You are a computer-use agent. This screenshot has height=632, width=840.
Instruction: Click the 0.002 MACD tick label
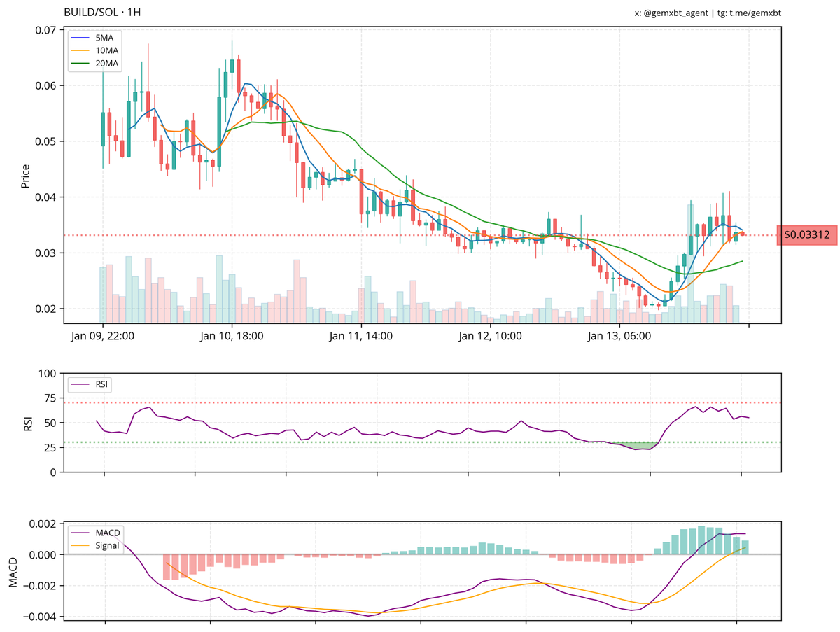pyautogui.click(x=43, y=524)
